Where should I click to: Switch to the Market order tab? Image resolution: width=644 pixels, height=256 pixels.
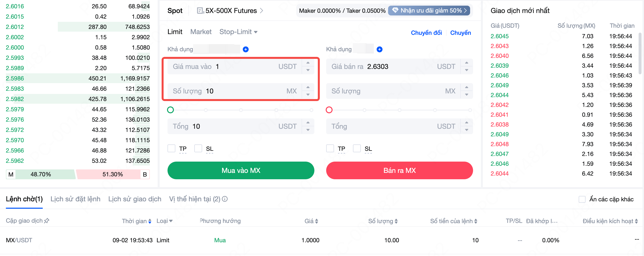coord(201,32)
